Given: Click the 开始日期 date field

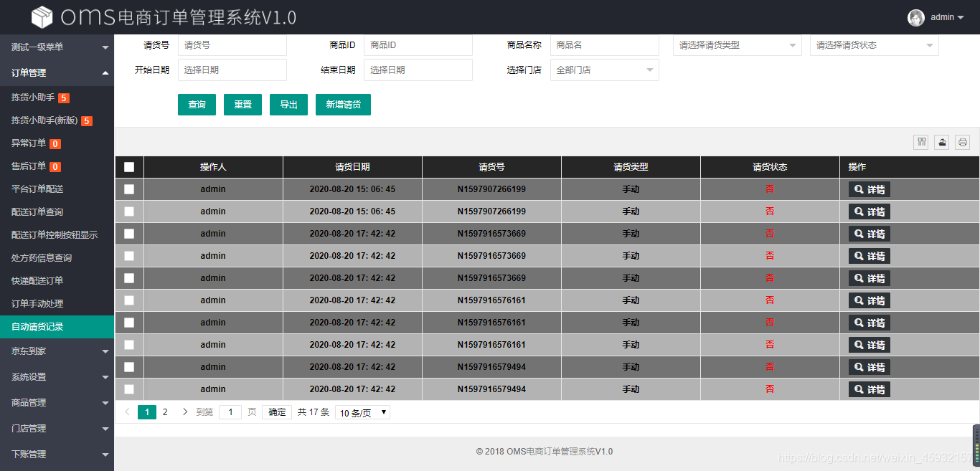Looking at the screenshot, I should 232,70.
